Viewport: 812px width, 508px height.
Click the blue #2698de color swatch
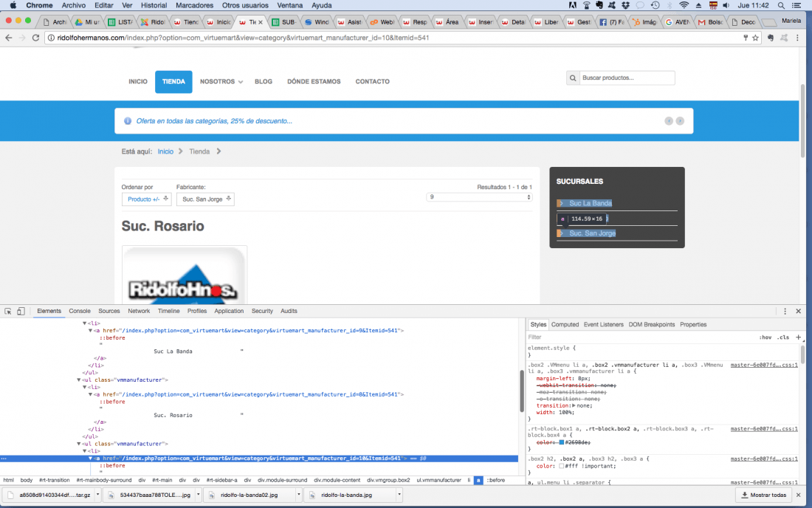click(x=561, y=443)
